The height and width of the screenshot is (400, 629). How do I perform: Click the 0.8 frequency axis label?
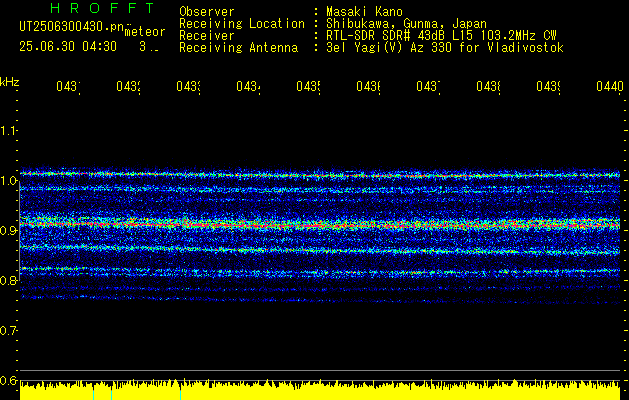pyautogui.click(x=8, y=281)
